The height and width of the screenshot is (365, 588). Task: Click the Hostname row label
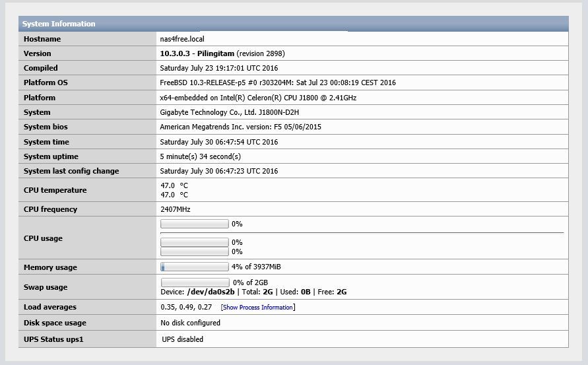point(42,39)
